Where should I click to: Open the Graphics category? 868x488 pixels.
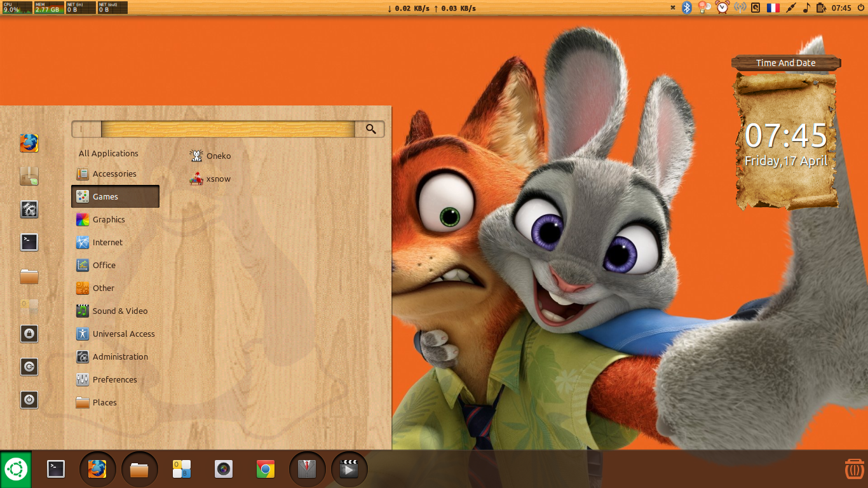tap(115, 219)
